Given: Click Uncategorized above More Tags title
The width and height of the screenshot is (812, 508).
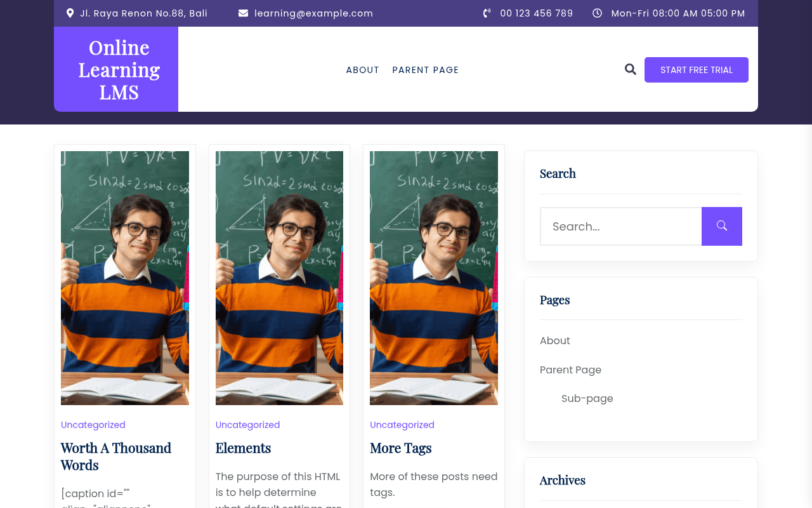Looking at the screenshot, I should (x=402, y=425).
